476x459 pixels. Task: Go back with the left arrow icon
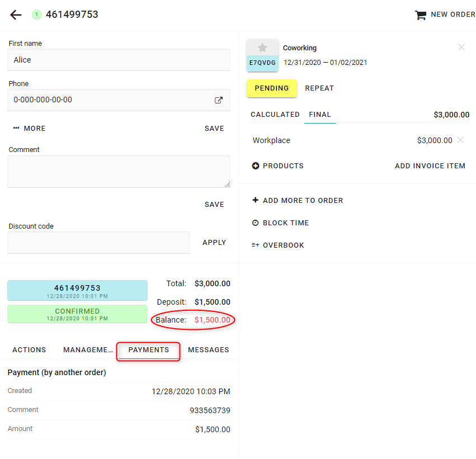pyautogui.click(x=16, y=15)
